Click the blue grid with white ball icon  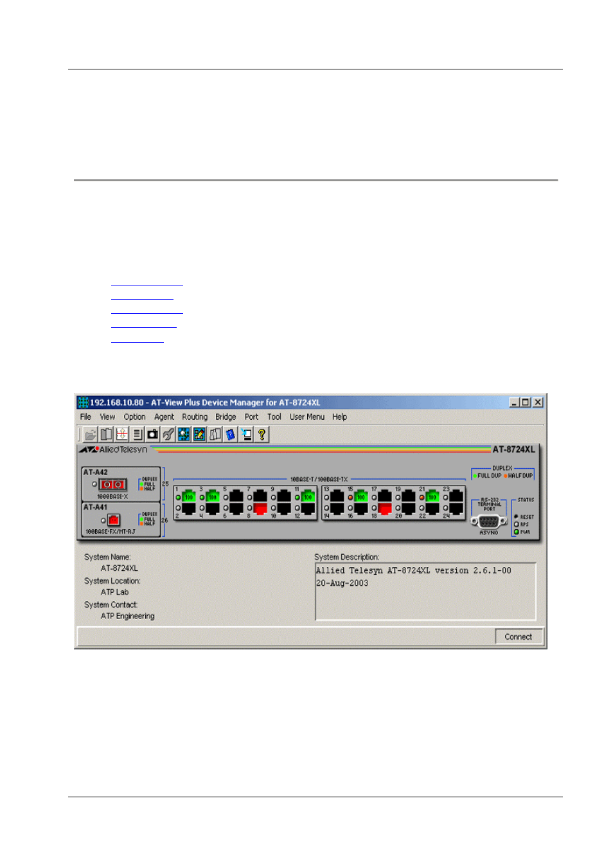pos(184,434)
